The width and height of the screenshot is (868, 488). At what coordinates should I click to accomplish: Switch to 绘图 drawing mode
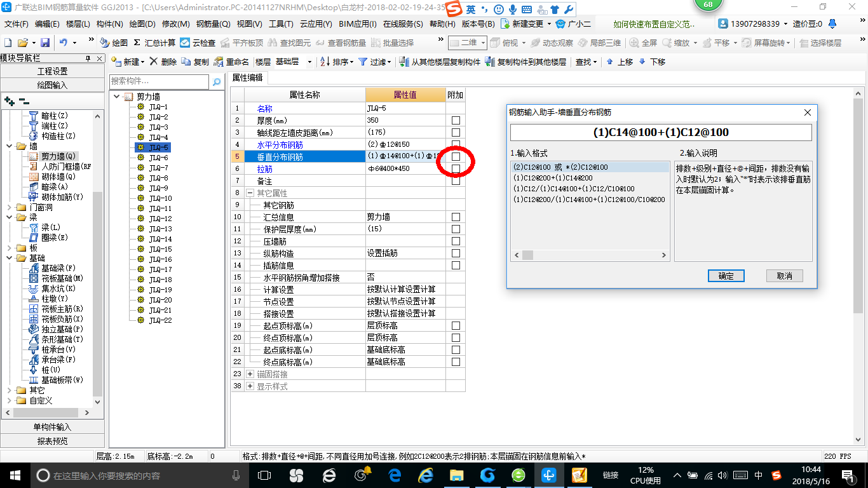pos(114,43)
